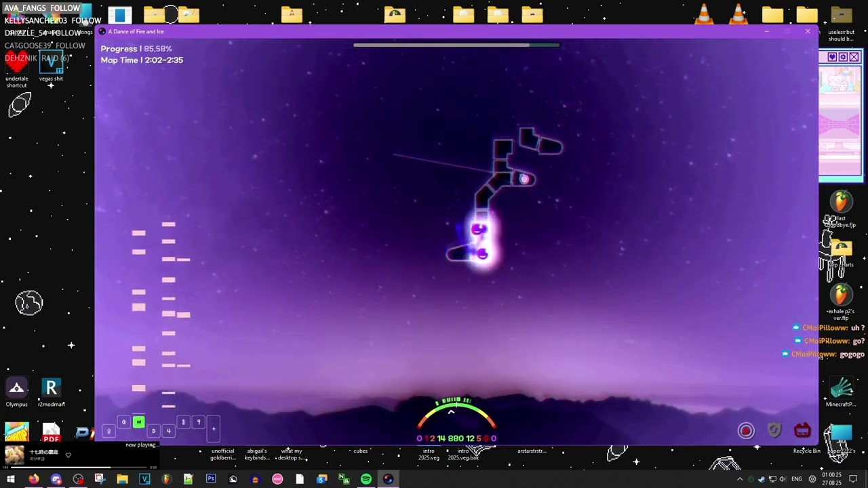Click the 880 perfect hit count
Screen dimensions: 868x488
[456, 439]
